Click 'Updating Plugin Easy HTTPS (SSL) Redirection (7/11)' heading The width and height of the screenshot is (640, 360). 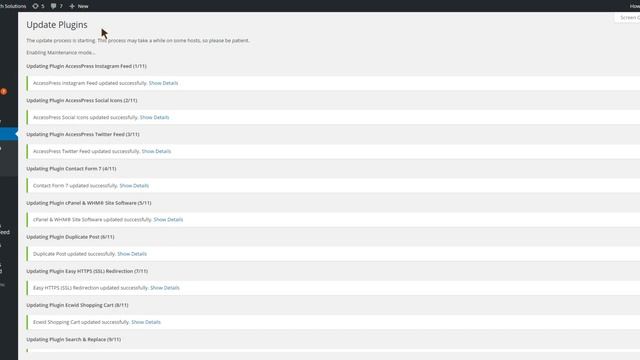pyautogui.click(x=87, y=271)
